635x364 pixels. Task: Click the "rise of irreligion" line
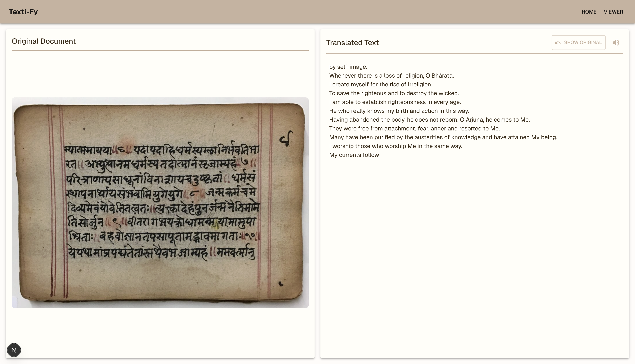coord(381,85)
